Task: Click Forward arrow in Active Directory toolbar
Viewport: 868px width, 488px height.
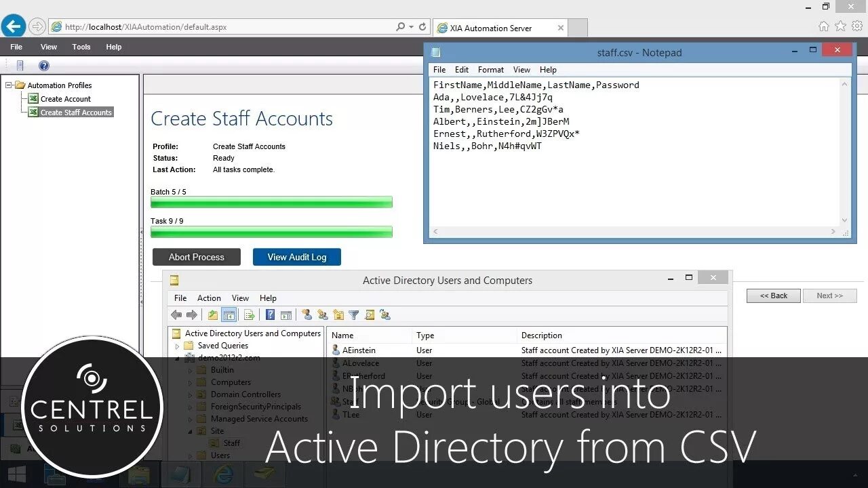Action: 192,314
